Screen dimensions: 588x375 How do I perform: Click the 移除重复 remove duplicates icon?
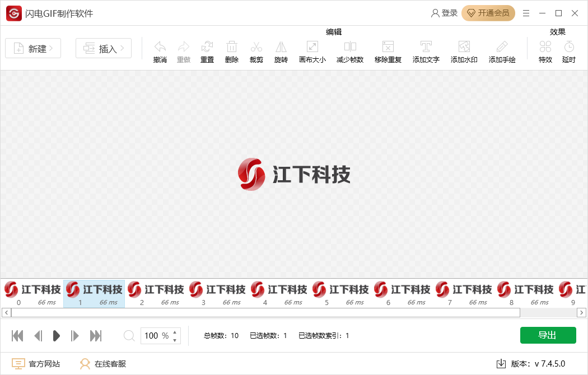click(x=388, y=47)
